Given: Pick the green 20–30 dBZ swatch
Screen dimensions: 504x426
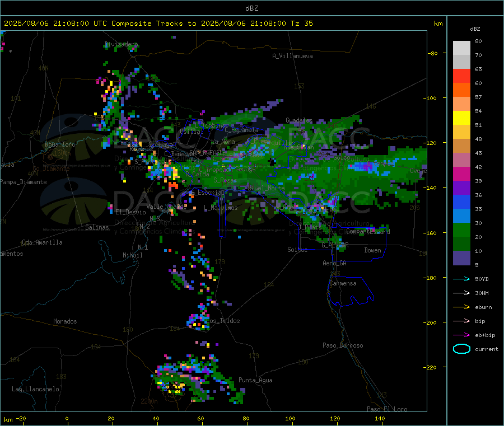Looking at the screenshot, I should click(461, 230).
